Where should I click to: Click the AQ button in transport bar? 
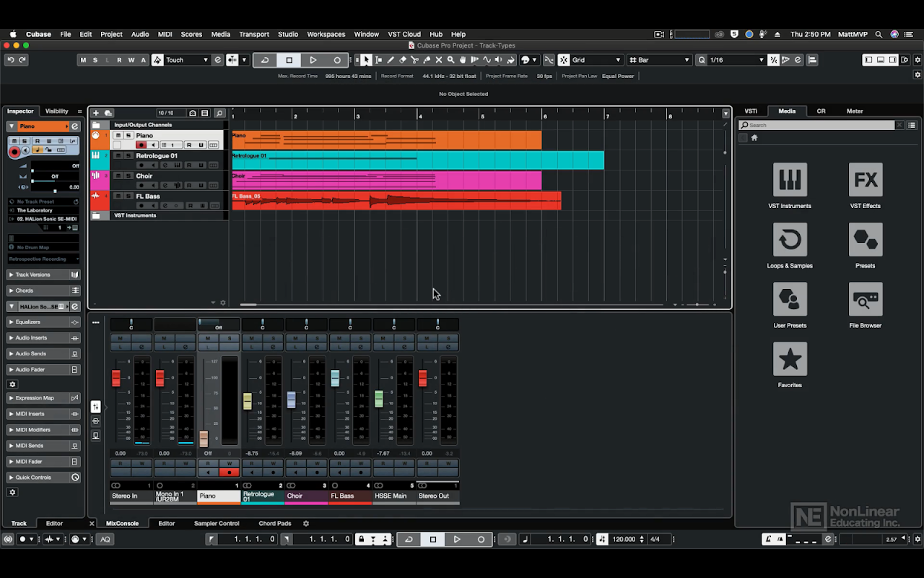(105, 539)
